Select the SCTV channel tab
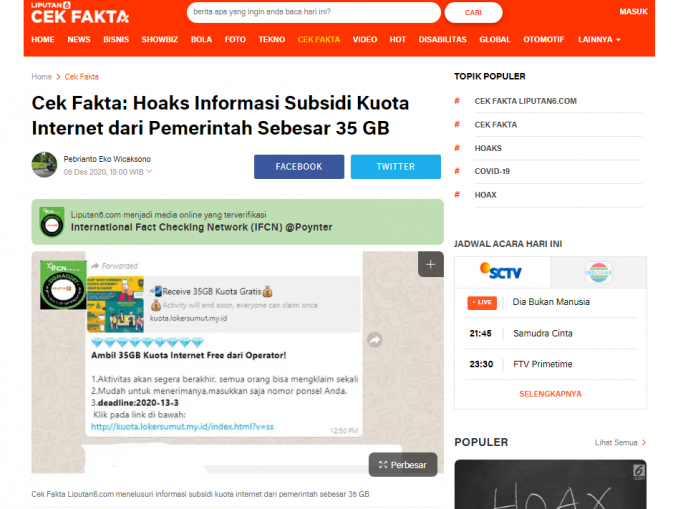Viewport: 678px width, 509px height. click(x=502, y=272)
